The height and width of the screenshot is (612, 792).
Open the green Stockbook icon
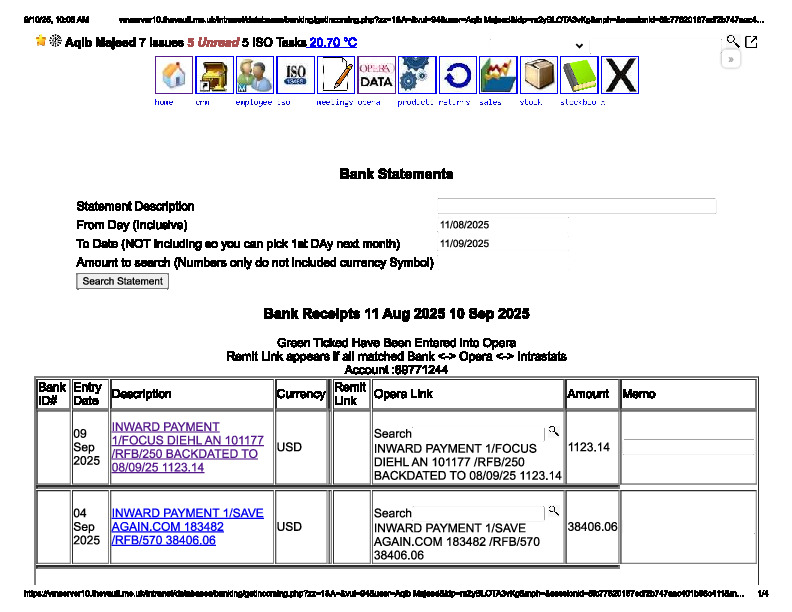click(579, 75)
